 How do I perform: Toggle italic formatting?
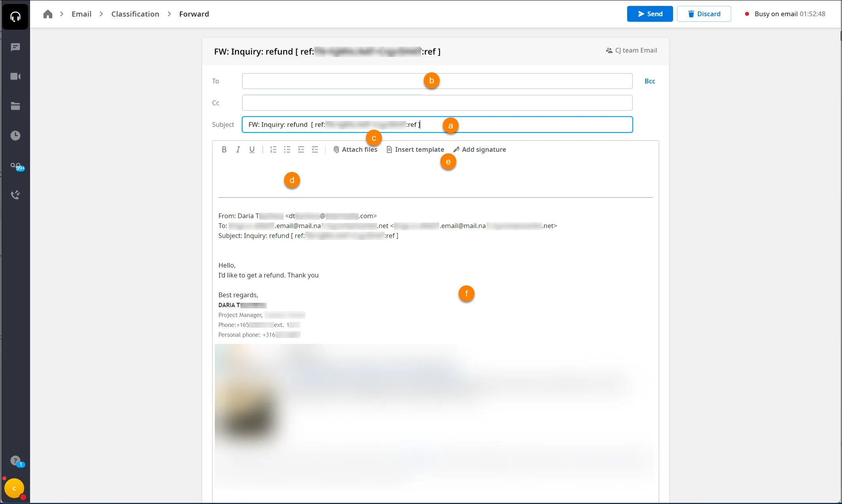point(238,149)
